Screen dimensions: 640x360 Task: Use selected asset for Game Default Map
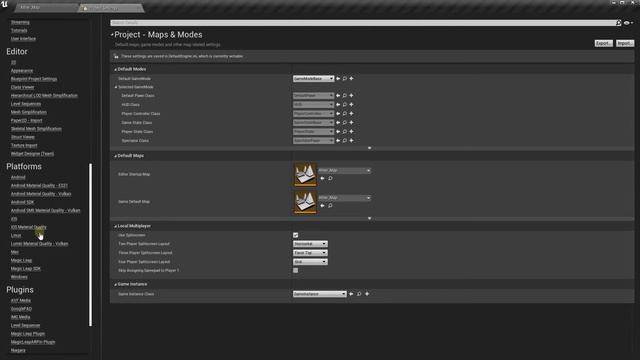322,206
